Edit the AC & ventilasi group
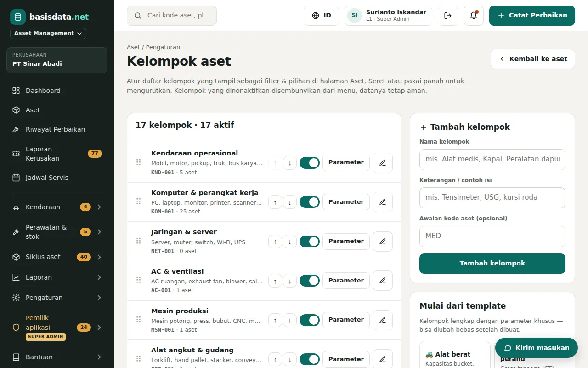Viewport: 588px width, 368px height. 383,281
